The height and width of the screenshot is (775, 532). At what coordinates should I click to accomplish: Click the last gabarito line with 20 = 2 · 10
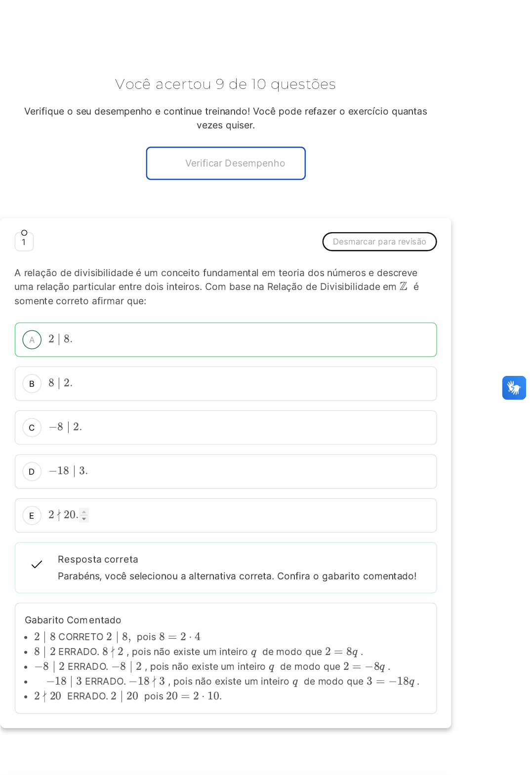(128, 696)
